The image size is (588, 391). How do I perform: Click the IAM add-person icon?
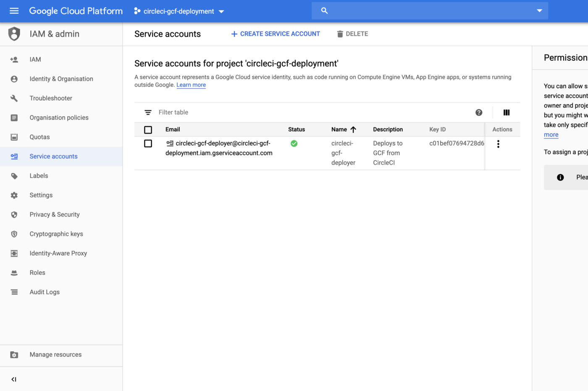pos(14,60)
